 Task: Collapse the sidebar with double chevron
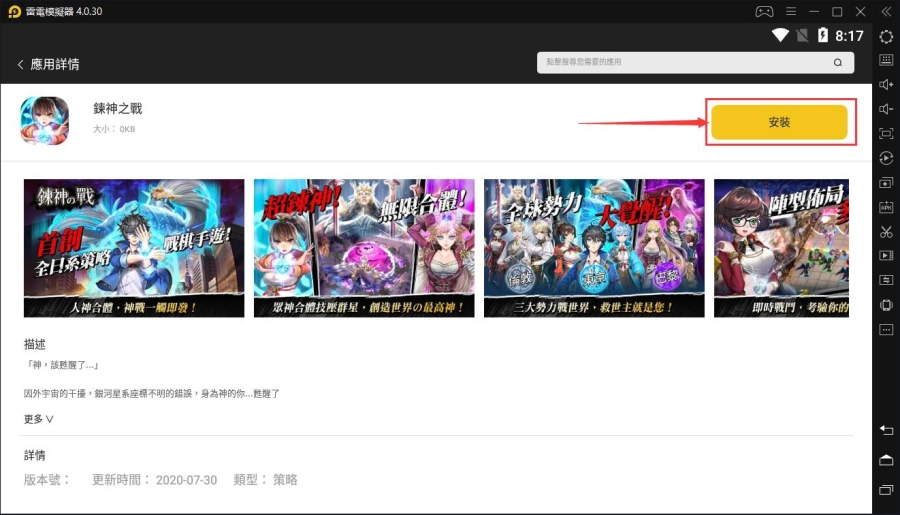[x=886, y=11]
